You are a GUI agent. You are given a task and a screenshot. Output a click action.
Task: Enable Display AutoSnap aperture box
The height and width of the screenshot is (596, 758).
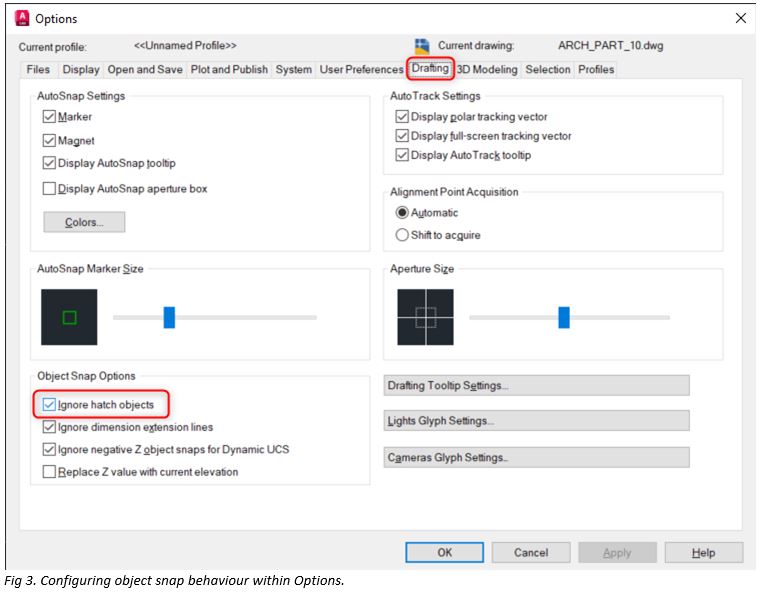(49, 189)
